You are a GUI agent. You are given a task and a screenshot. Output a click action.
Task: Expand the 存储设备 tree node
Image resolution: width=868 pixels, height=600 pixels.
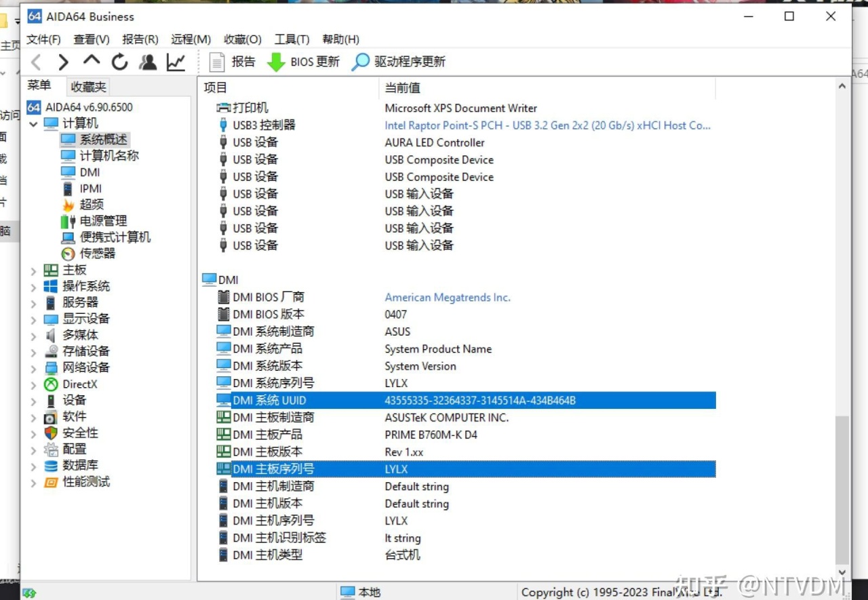33,352
